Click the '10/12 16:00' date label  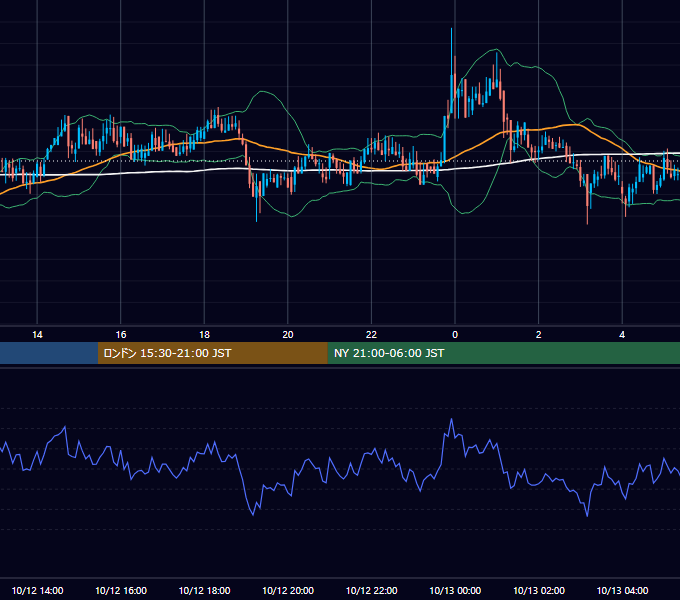pyautogui.click(x=121, y=590)
